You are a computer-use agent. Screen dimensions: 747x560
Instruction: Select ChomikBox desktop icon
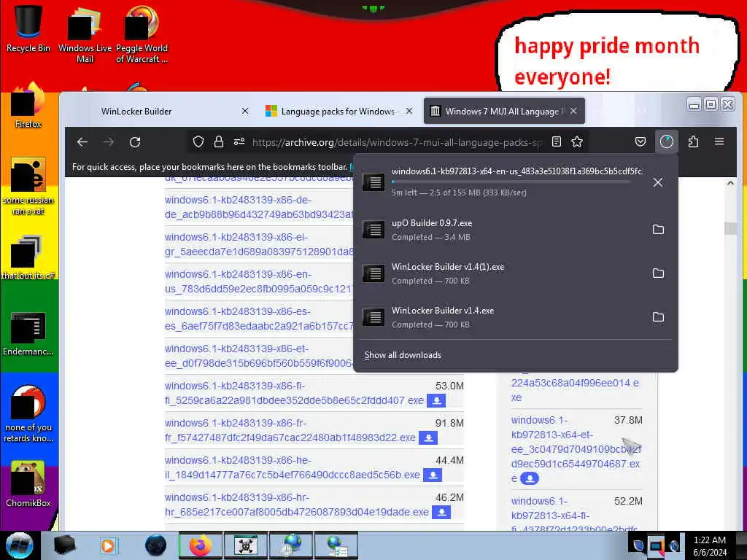click(28, 484)
